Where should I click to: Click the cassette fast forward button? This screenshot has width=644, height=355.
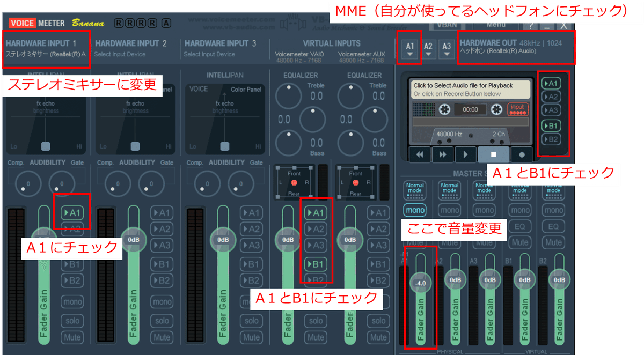443,154
